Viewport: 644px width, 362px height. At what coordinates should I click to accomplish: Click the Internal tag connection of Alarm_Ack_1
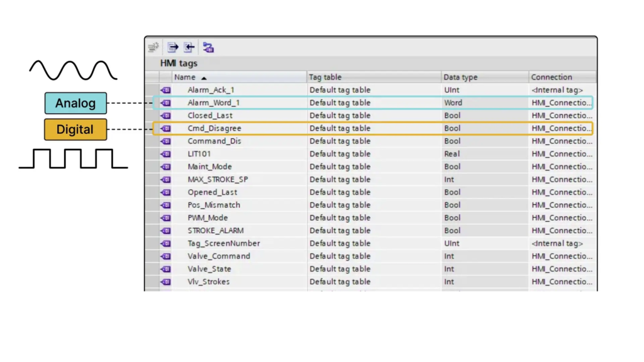[557, 90]
